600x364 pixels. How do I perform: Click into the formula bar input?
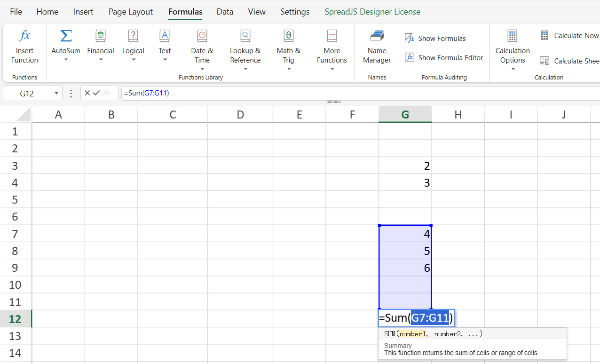pos(360,93)
